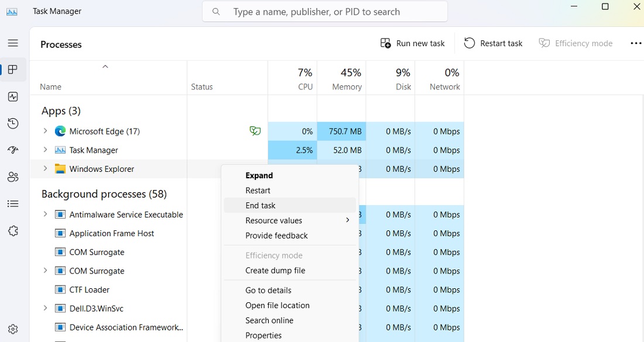
Task: Click the Run new task button
Action: tap(412, 43)
